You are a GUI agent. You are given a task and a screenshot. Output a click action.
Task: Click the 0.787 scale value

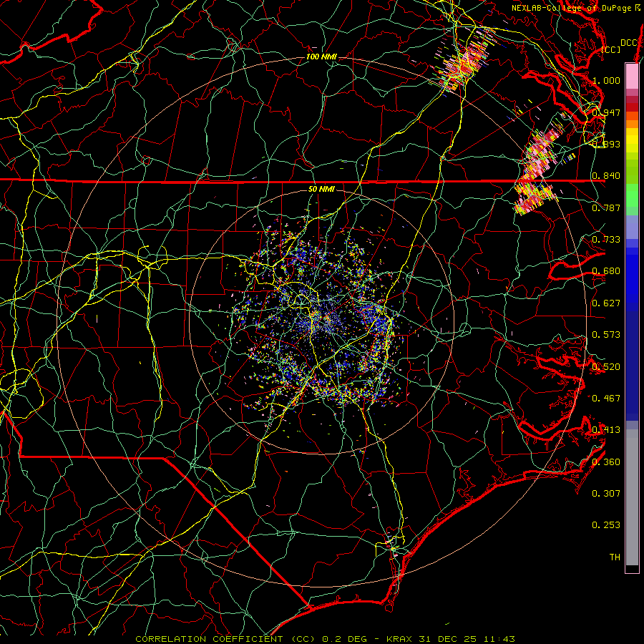click(x=606, y=208)
